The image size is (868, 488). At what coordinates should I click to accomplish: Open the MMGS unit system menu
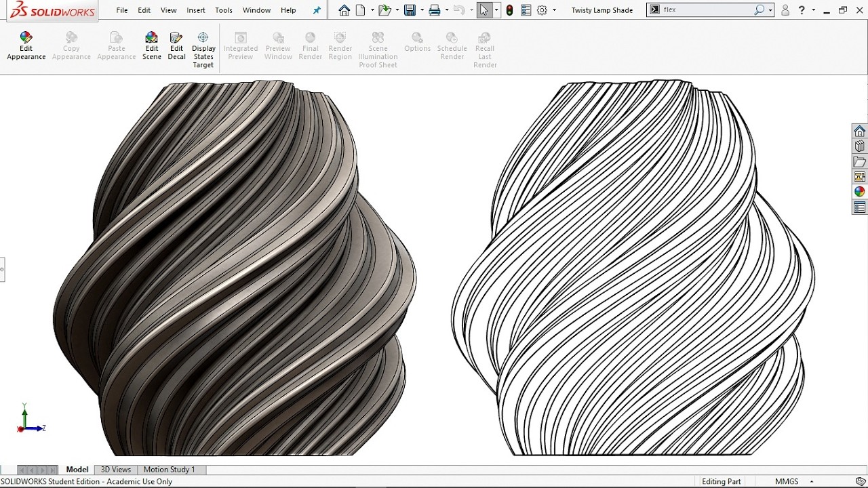click(x=792, y=481)
